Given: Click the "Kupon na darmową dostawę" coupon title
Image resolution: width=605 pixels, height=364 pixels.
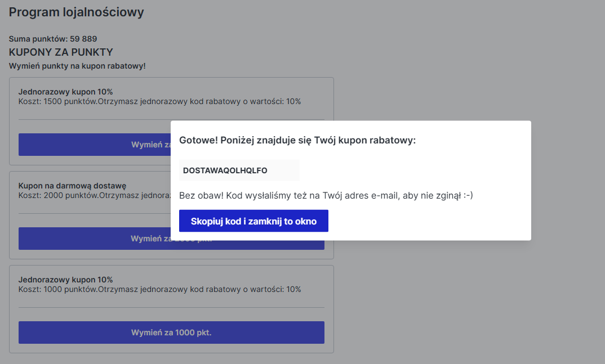Looking at the screenshot, I should click(x=72, y=186).
